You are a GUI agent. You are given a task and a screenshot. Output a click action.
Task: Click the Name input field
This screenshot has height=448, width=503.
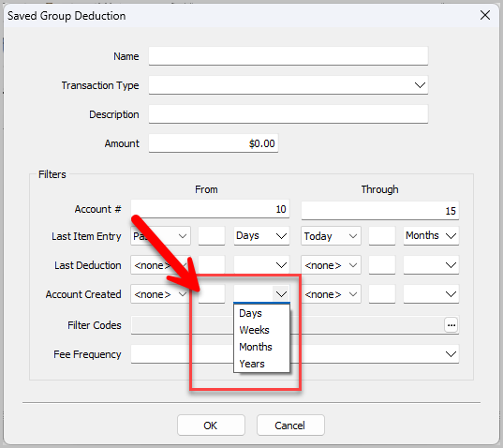coord(288,56)
